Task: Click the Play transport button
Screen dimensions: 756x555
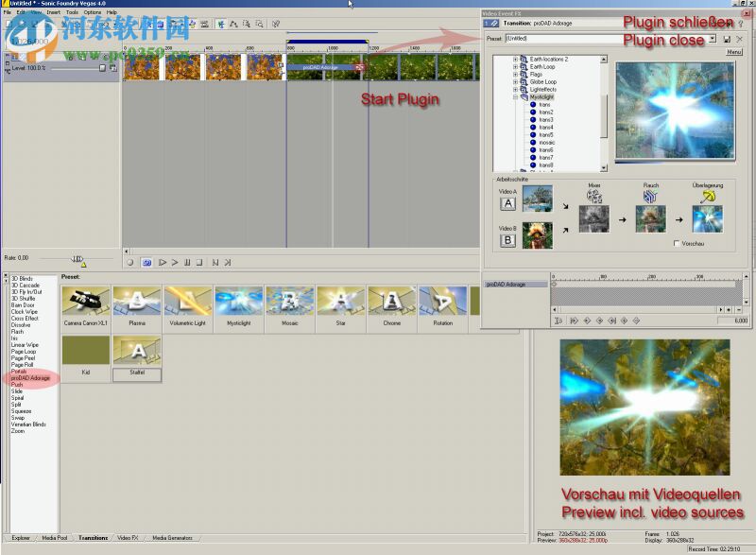Action: click(175, 262)
